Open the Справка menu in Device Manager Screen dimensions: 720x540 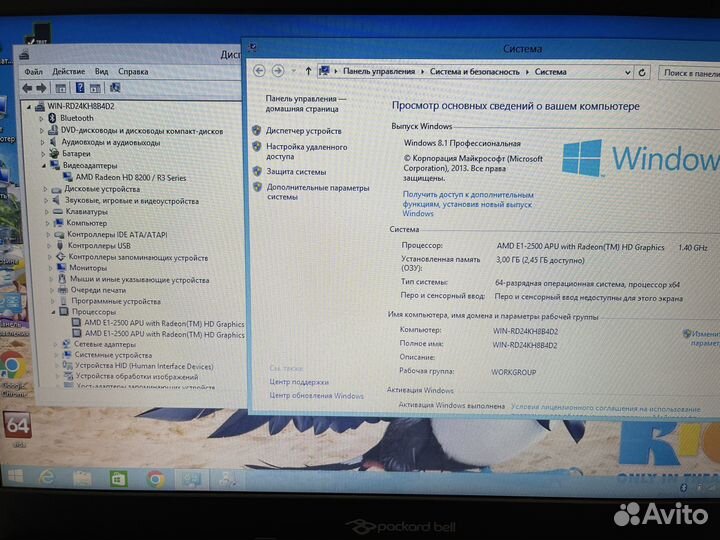point(133,72)
